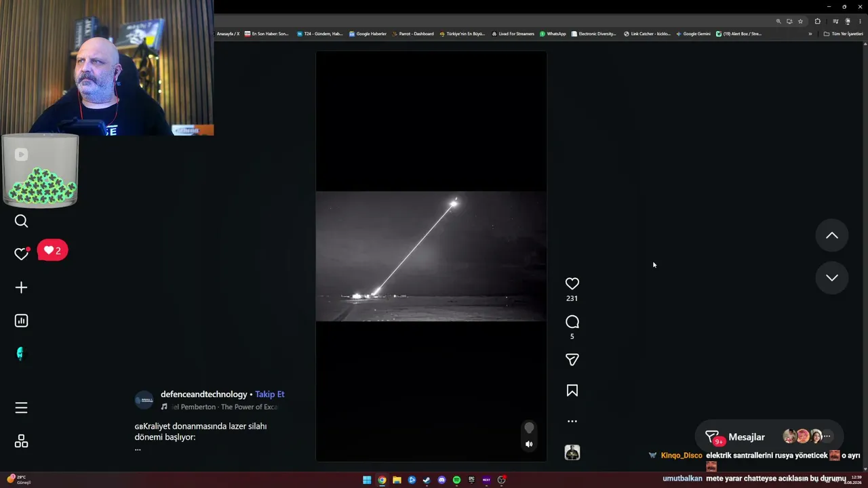This screenshot has height=488, width=868.
Task: Open the defenceandtechnology profile picture
Action: pos(144,400)
